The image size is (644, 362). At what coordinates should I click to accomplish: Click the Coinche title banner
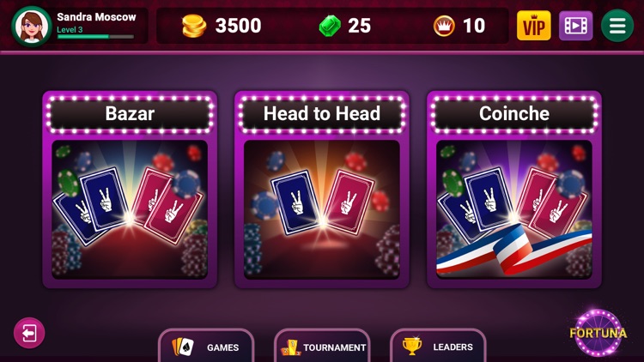click(x=514, y=114)
